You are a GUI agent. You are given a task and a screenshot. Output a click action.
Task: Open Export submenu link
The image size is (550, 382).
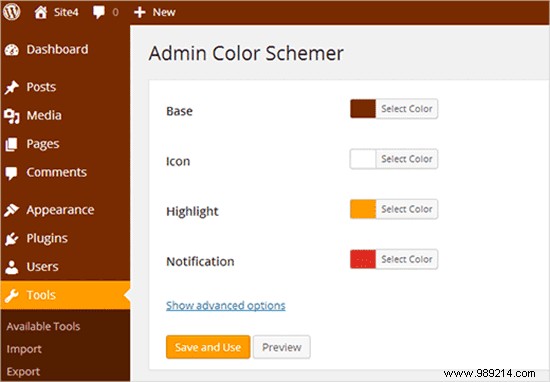point(23,371)
